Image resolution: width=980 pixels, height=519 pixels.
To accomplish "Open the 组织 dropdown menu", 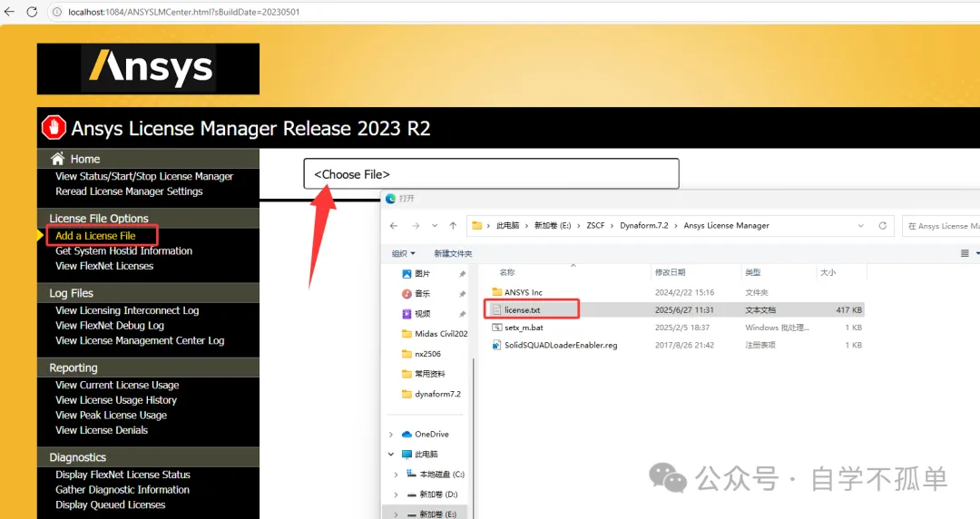I will (x=403, y=253).
